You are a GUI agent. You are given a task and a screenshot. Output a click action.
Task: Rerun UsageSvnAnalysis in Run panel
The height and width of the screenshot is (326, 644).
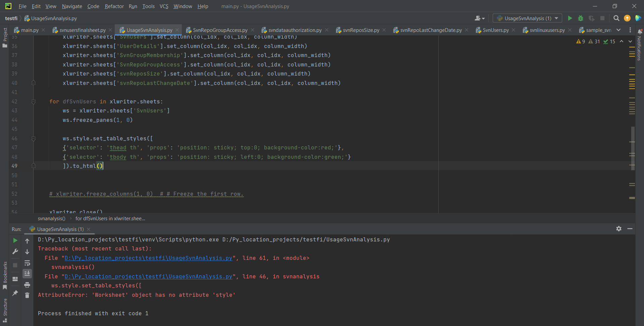[x=15, y=240]
